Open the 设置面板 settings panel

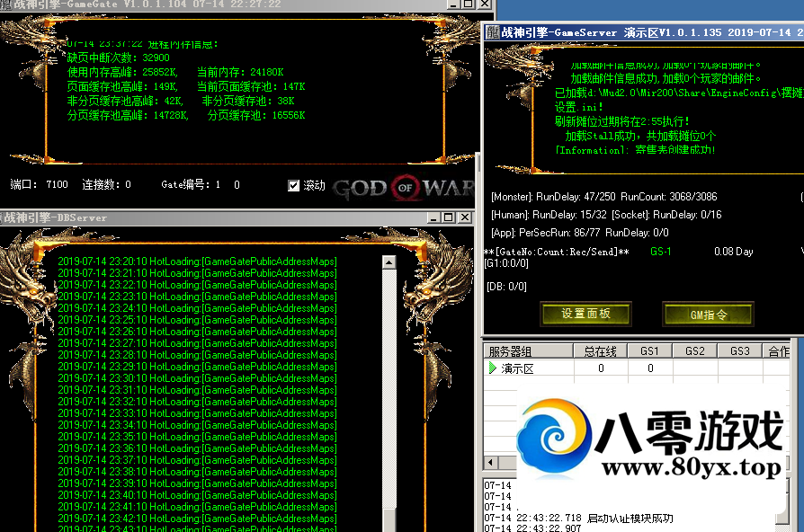(x=585, y=314)
